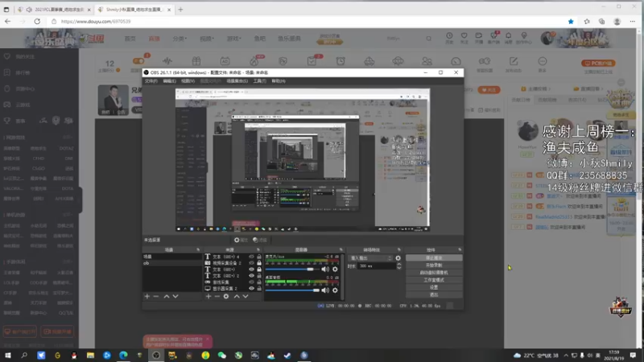Increase transition duration with up stepper

pos(398,265)
